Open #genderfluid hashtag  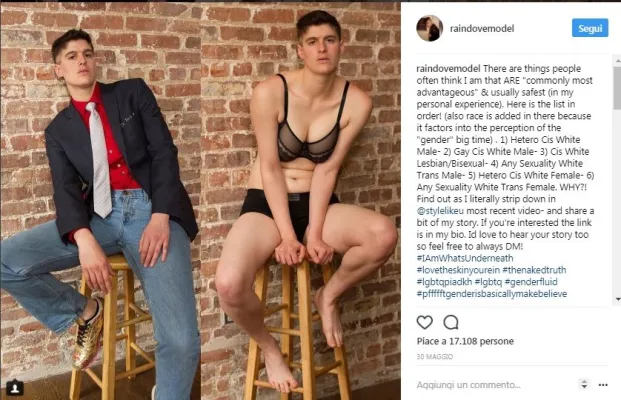531,282
